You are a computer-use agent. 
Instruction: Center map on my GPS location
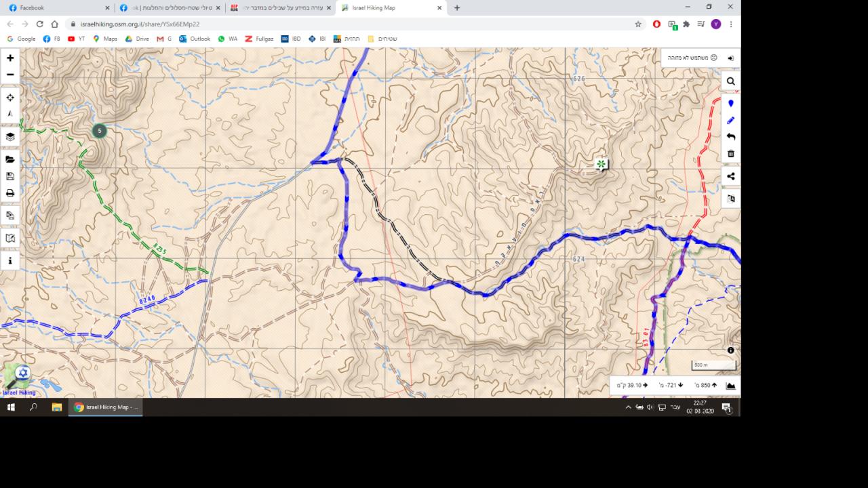10,98
